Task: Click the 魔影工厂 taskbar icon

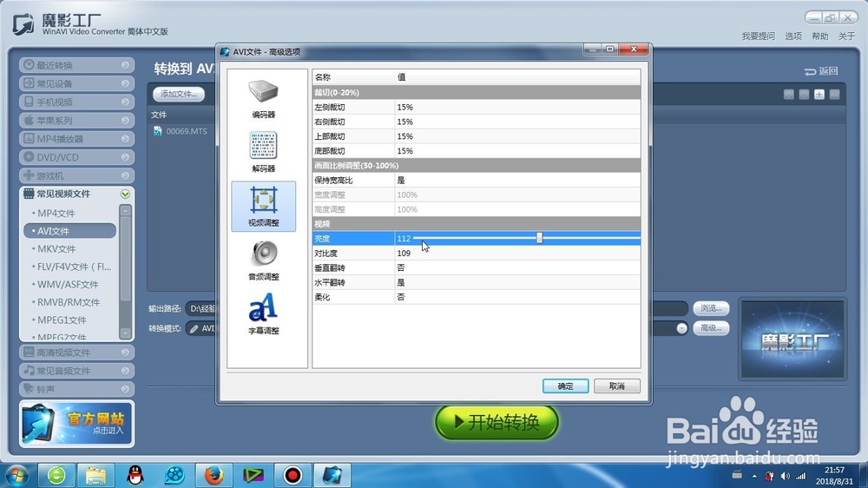Action: click(x=332, y=475)
